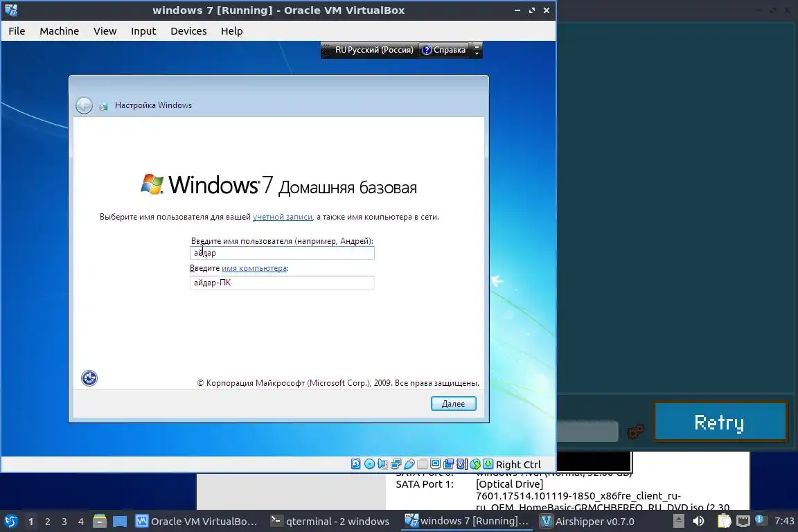798x532 pixels.
Task: Switch to virtual desktop 1
Action: point(30,522)
